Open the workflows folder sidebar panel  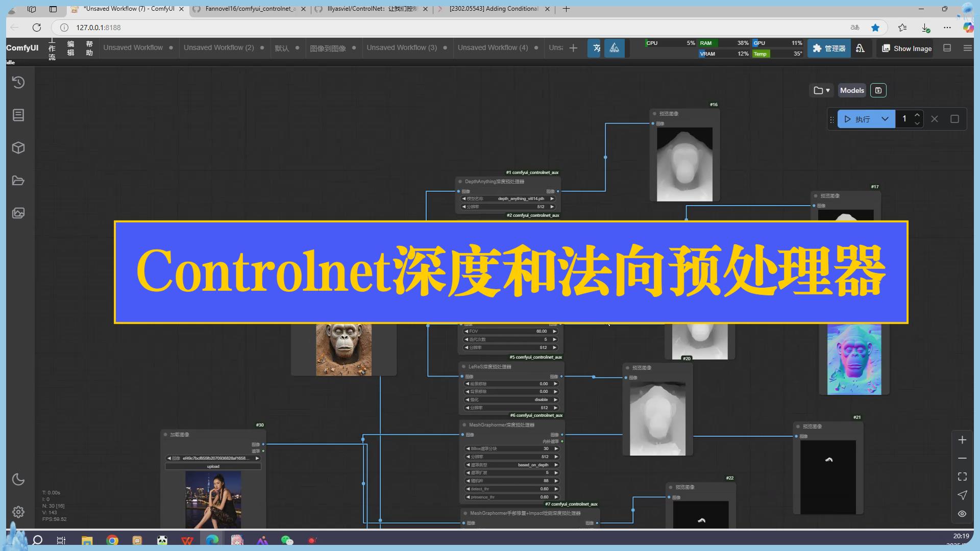pos(18,181)
